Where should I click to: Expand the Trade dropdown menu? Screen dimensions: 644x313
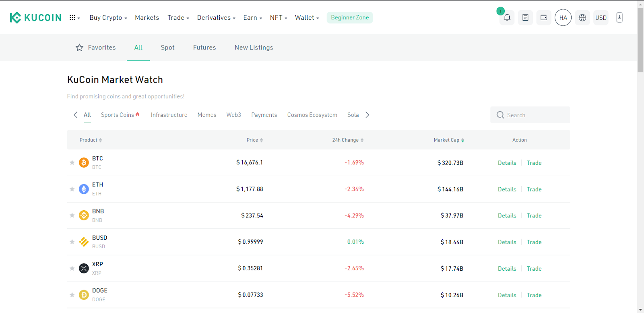[x=178, y=18]
